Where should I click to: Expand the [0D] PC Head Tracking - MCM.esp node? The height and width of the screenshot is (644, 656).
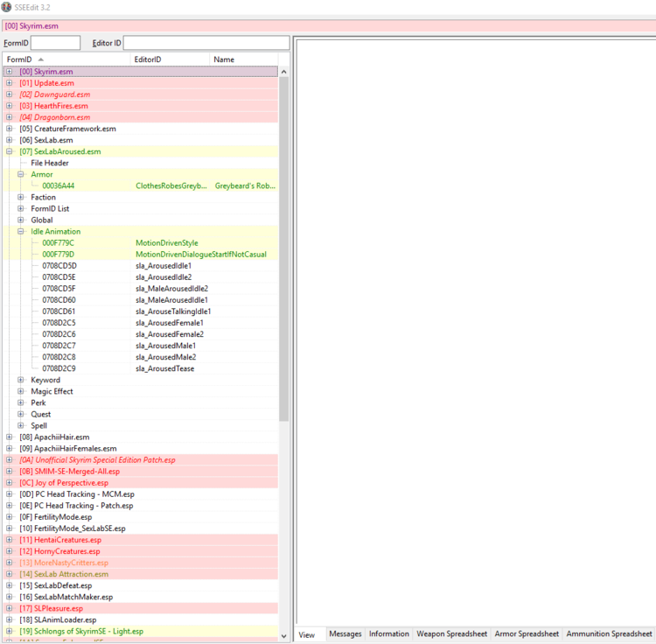[x=10, y=494]
